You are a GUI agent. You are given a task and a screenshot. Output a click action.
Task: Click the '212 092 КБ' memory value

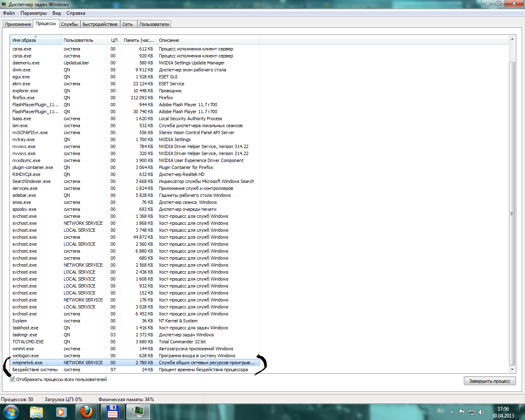pyautogui.click(x=142, y=98)
